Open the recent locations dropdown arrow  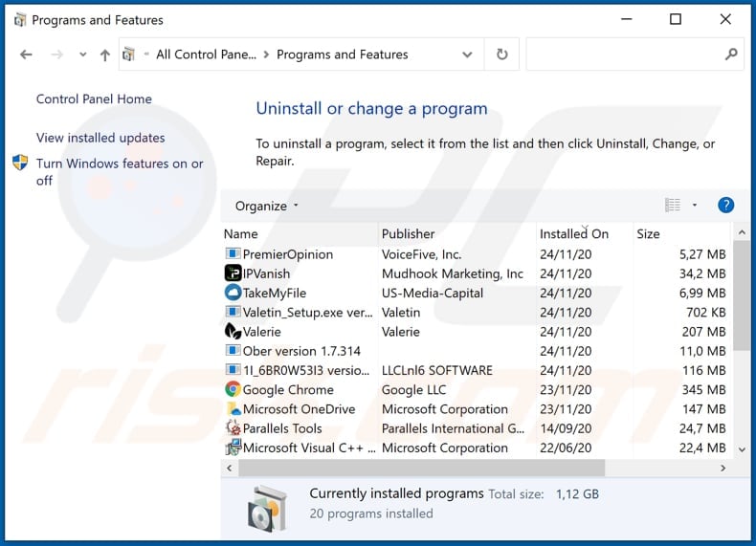click(x=83, y=55)
